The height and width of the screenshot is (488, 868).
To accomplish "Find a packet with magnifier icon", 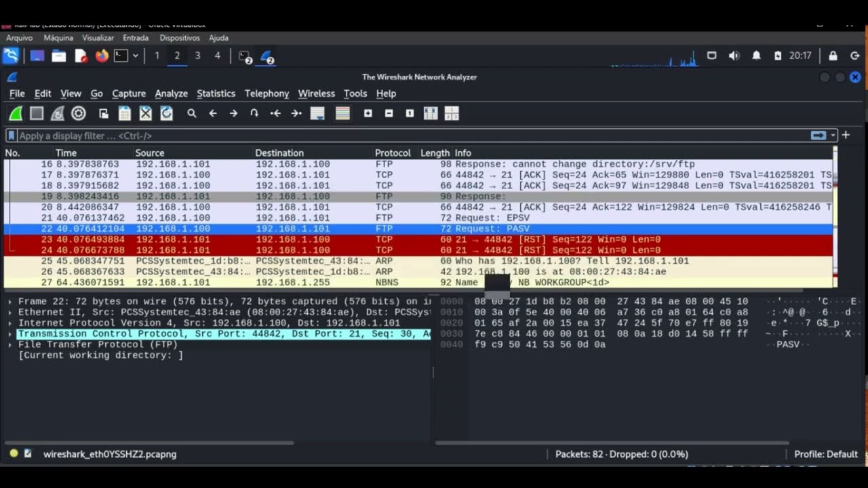I will click(192, 114).
